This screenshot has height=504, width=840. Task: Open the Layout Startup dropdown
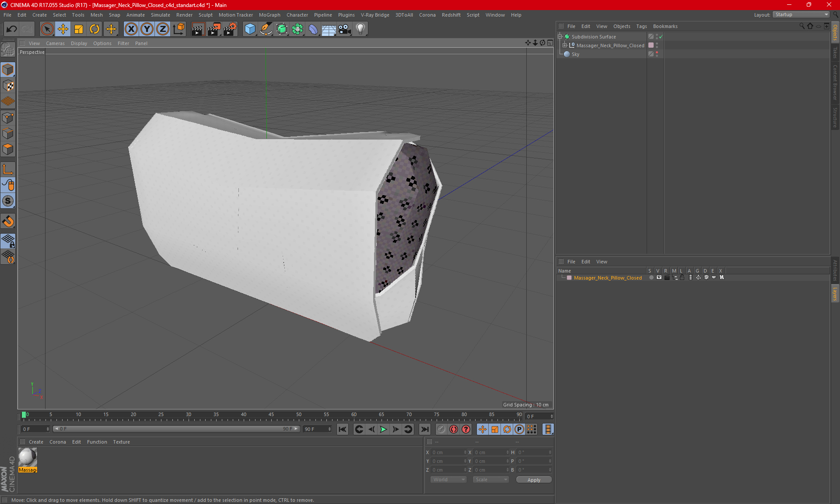801,14
